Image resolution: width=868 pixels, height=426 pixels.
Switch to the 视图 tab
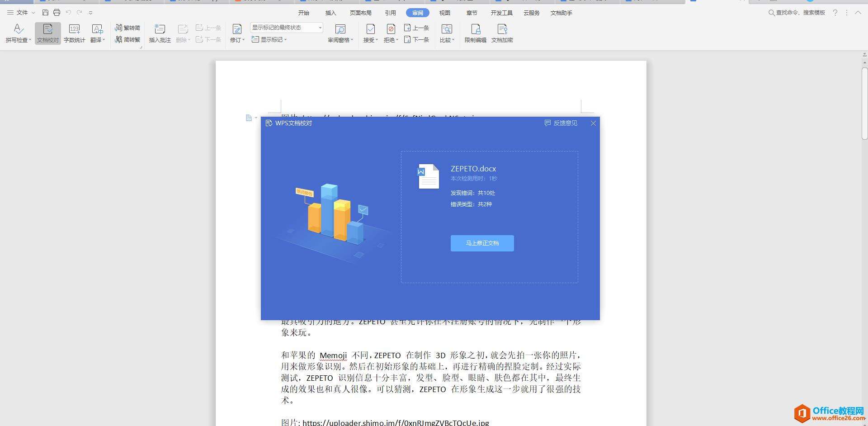[445, 13]
